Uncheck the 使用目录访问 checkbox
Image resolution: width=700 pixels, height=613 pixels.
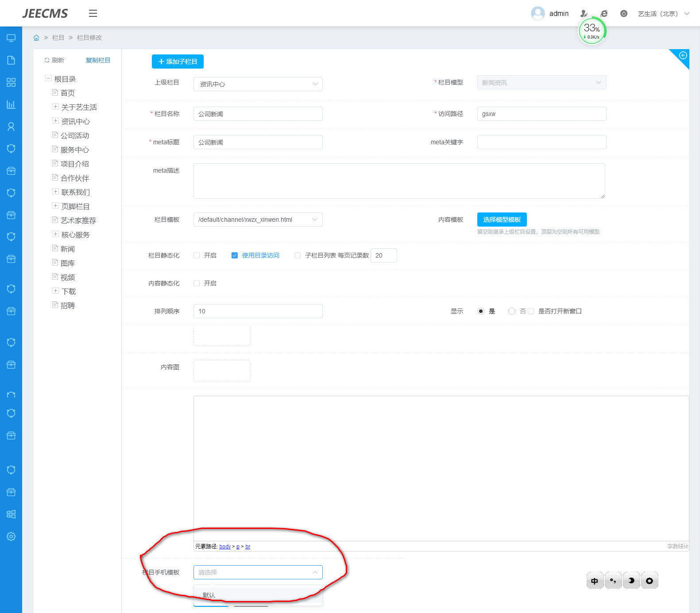(x=235, y=255)
